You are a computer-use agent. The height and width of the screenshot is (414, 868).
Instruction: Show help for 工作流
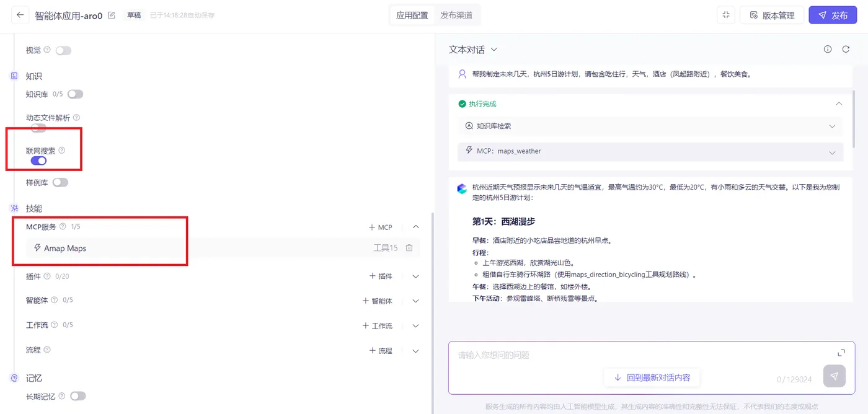[55, 325]
